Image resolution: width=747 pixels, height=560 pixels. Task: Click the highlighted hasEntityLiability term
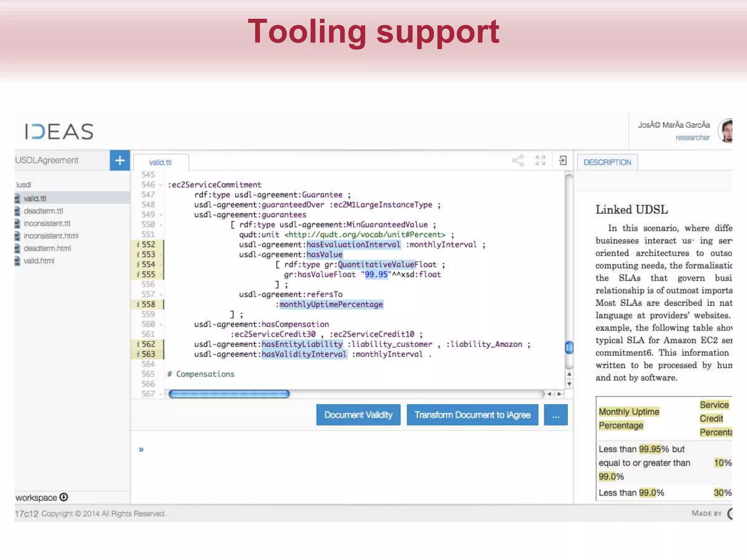[302, 344]
